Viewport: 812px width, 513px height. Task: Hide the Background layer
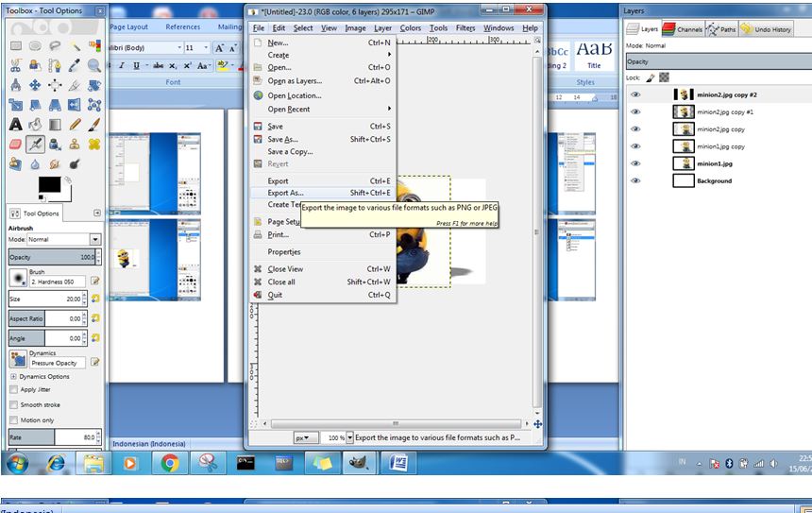click(x=635, y=180)
